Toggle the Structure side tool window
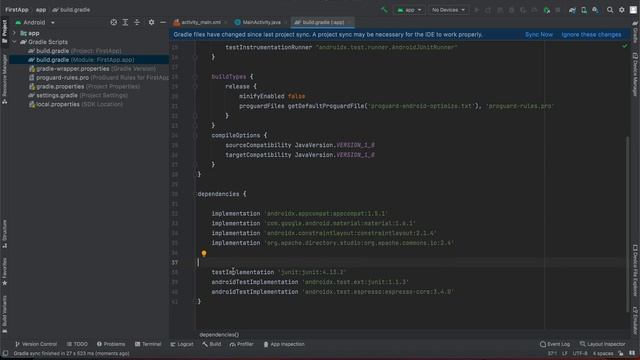The width and height of the screenshot is (640, 360). (x=4, y=234)
